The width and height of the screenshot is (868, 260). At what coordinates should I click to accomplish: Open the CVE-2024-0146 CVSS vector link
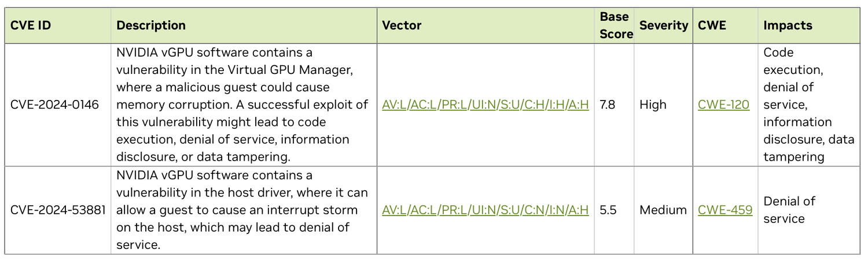coord(486,105)
